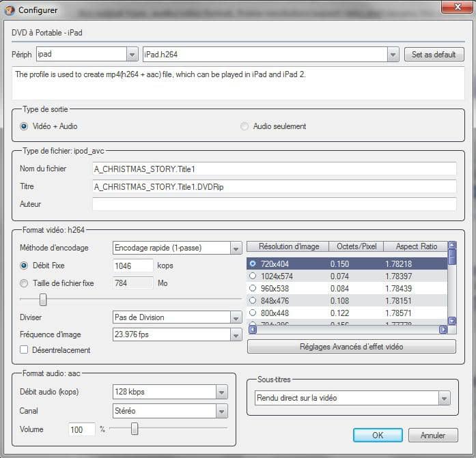The image size is (476, 458).
Task: Click the Résolution d'image column header
Action: tap(288, 246)
